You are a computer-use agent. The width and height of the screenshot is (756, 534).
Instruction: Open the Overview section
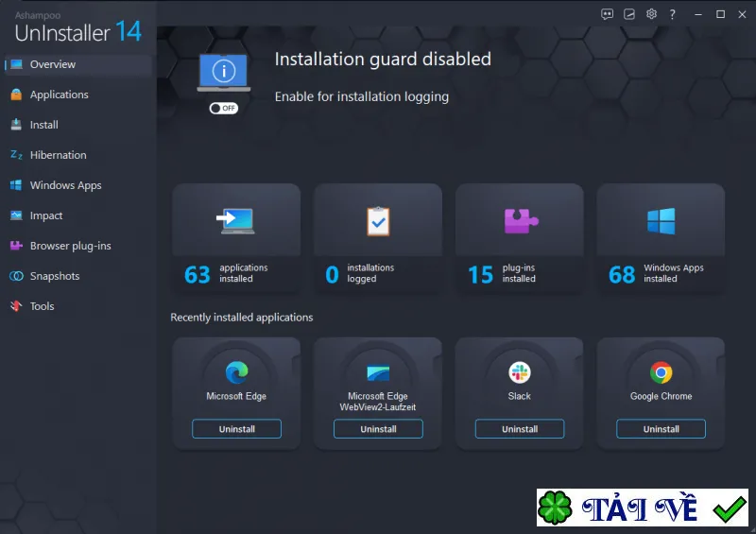[x=78, y=64]
